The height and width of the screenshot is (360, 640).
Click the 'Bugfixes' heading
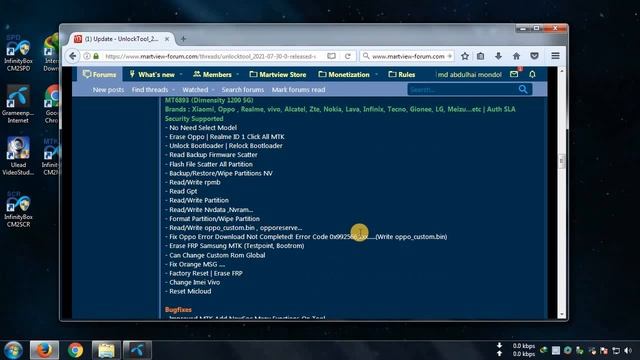(x=178, y=310)
